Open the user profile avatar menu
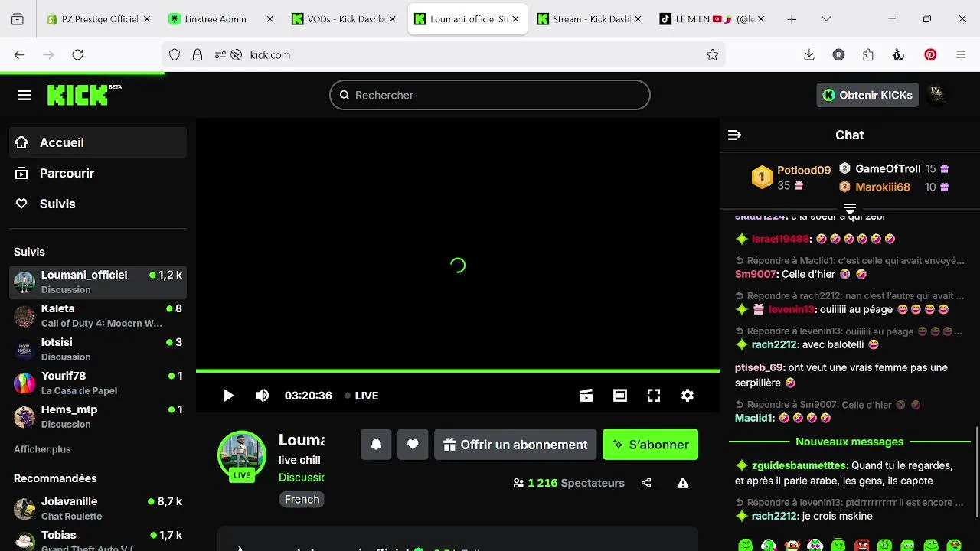The height and width of the screenshot is (551, 980). pos(937,95)
